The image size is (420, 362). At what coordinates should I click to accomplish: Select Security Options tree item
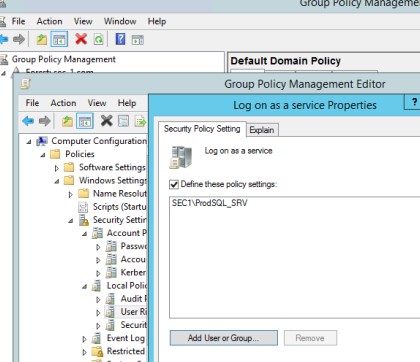click(133, 325)
